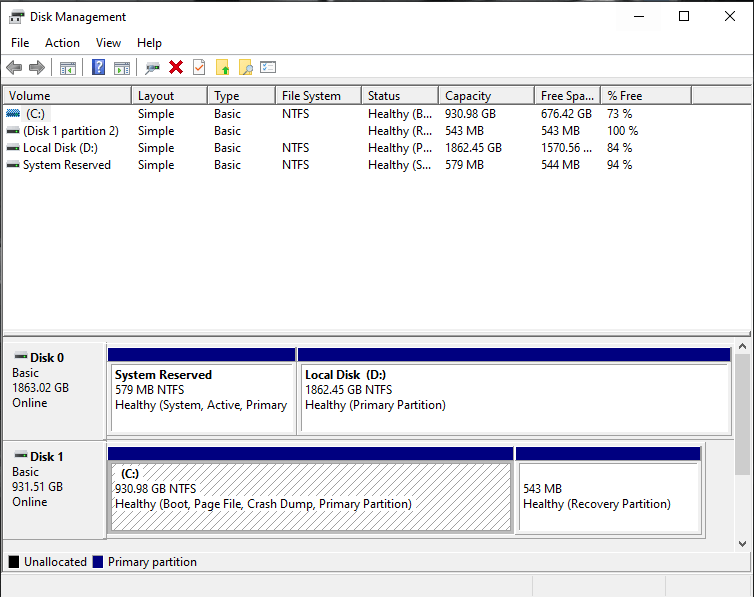Viewport: 754px width, 597px height.
Task: Sort by Layout column header
Action: tap(170, 96)
